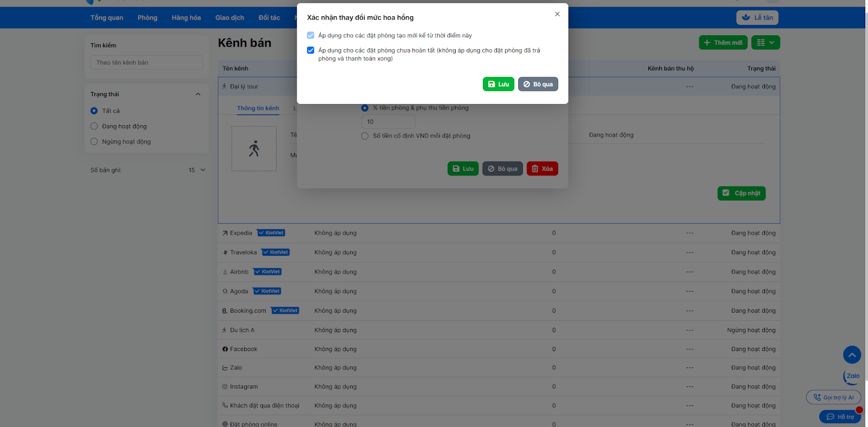Select % tiền phòng & phụ thu radio

365,108
